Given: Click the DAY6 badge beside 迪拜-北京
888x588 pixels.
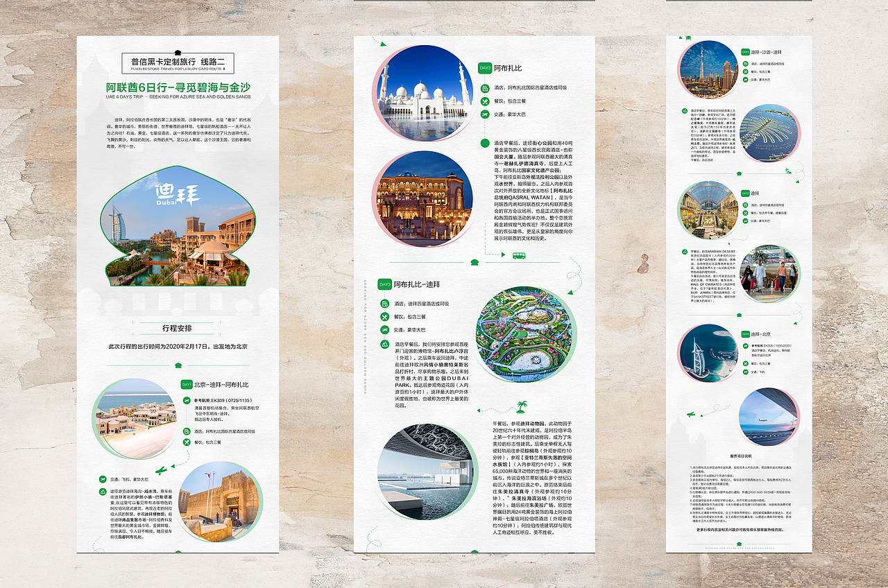Looking at the screenshot, I should [x=745, y=334].
